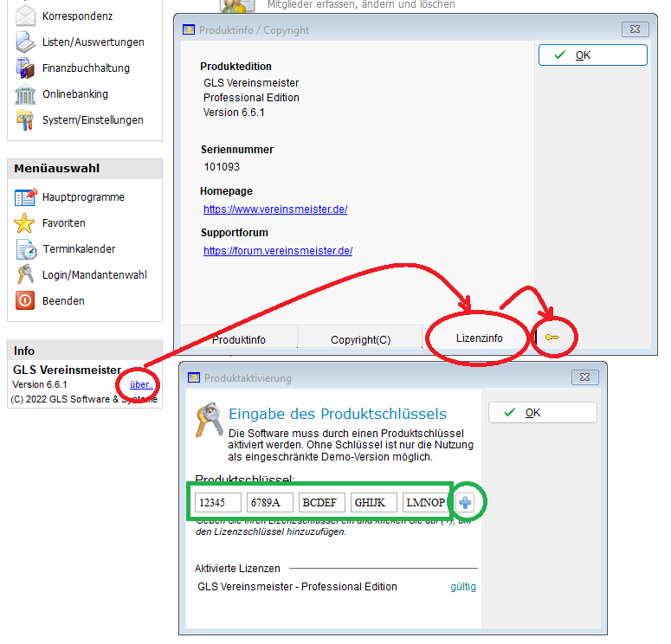This screenshot has width=671, height=644.
Task: Click the keys icon in Produktaktivierung
Action: 210,420
